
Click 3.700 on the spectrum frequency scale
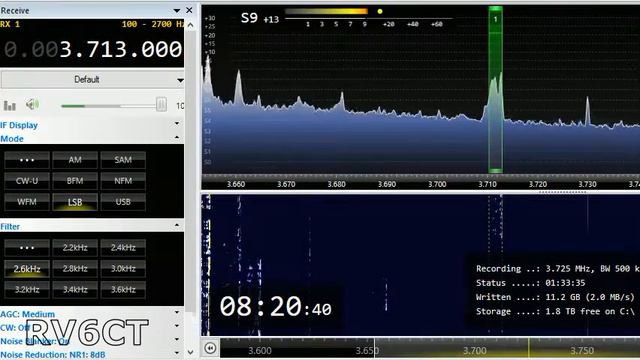pyautogui.click(x=437, y=184)
